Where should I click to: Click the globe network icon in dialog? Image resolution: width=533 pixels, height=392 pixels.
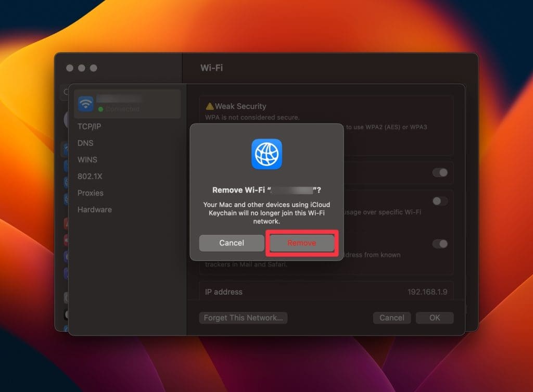266,154
